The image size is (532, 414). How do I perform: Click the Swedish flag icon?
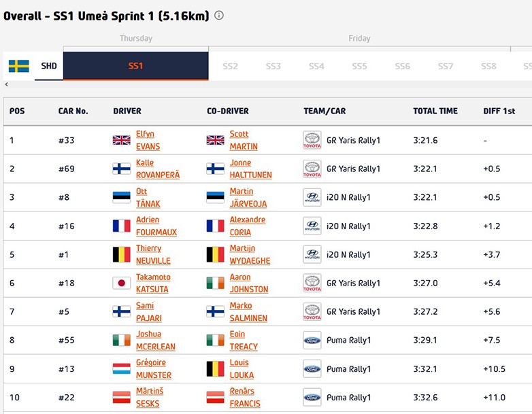coord(18,66)
